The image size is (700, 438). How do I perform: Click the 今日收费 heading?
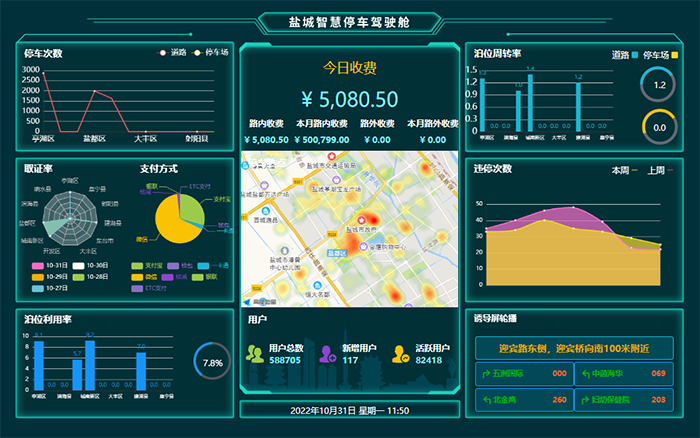click(x=349, y=68)
